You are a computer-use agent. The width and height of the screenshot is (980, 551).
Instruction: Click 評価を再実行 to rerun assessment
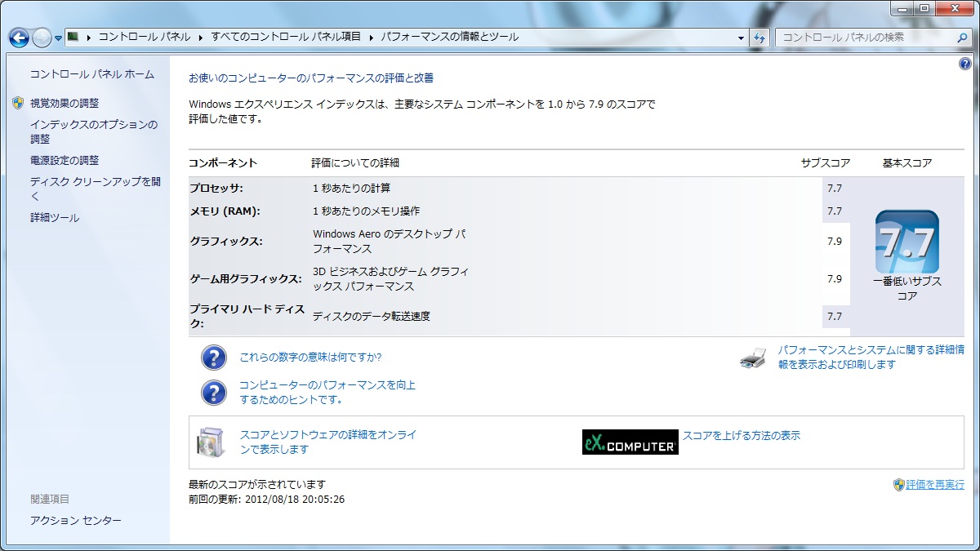tap(935, 485)
